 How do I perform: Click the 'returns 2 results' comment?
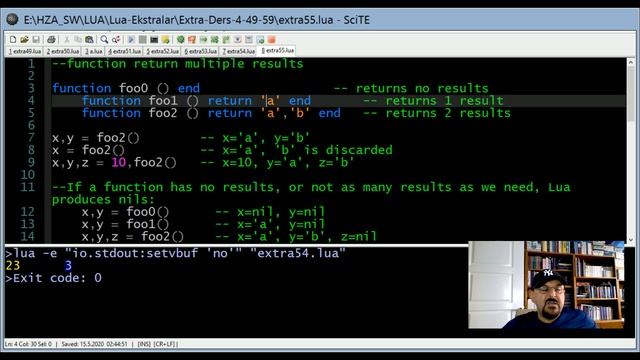[448, 113]
